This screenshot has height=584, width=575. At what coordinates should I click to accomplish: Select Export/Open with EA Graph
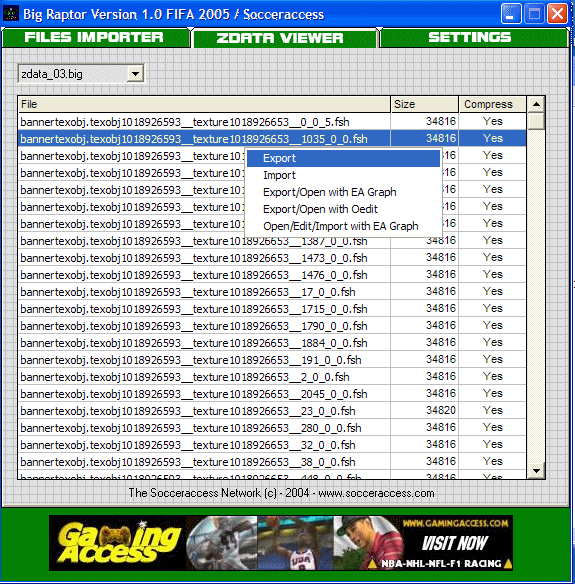click(343, 192)
